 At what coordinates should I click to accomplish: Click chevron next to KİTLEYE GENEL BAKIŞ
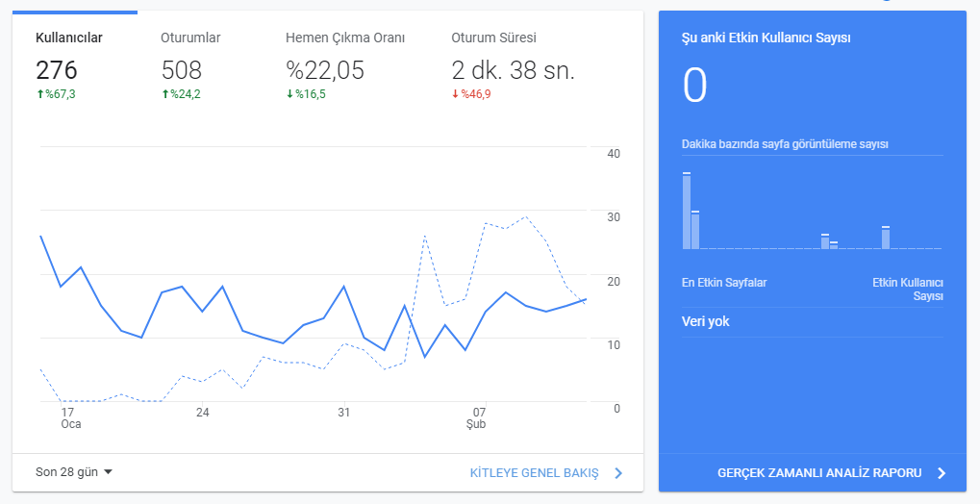click(618, 472)
